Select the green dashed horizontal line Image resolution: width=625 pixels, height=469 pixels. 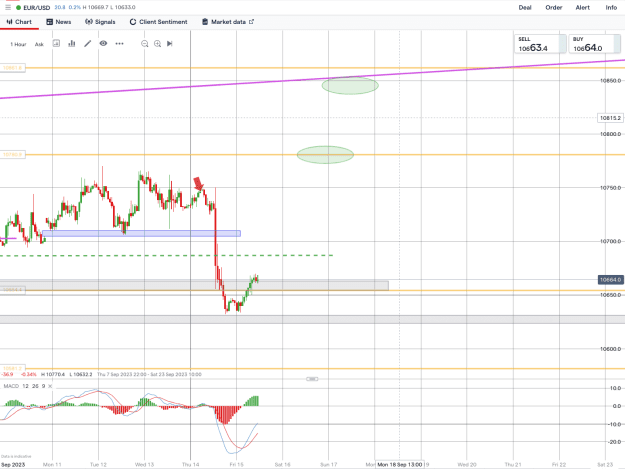pos(167,255)
